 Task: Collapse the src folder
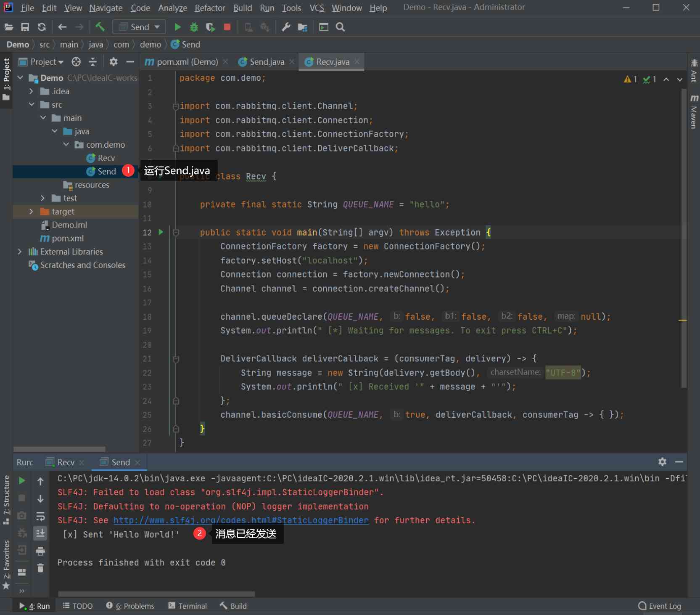tap(32, 105)
